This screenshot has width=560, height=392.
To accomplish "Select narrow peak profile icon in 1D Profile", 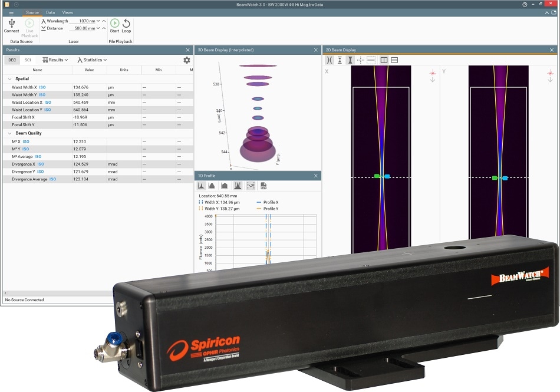I will 202,186.
